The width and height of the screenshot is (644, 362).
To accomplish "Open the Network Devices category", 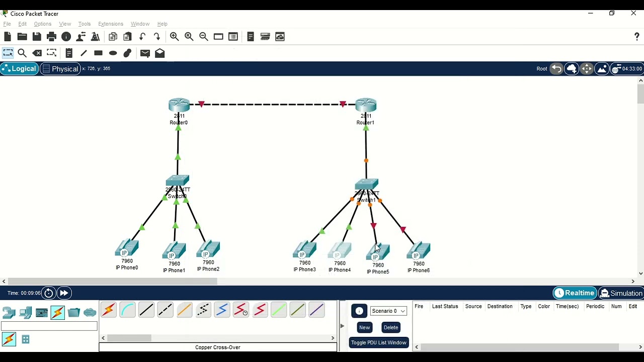I will 9,313.
